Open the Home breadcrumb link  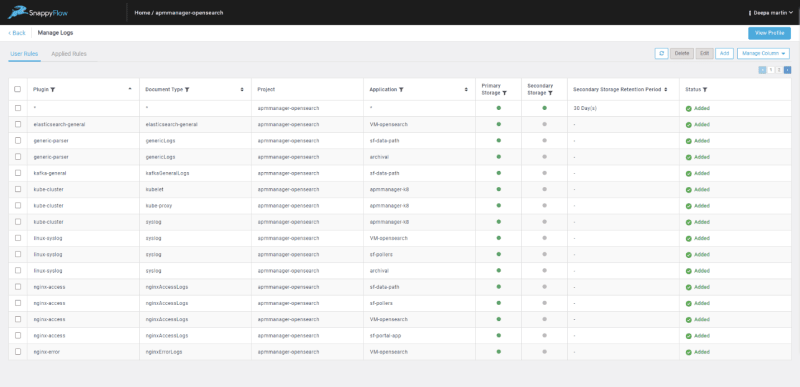(x=142, y=13)
